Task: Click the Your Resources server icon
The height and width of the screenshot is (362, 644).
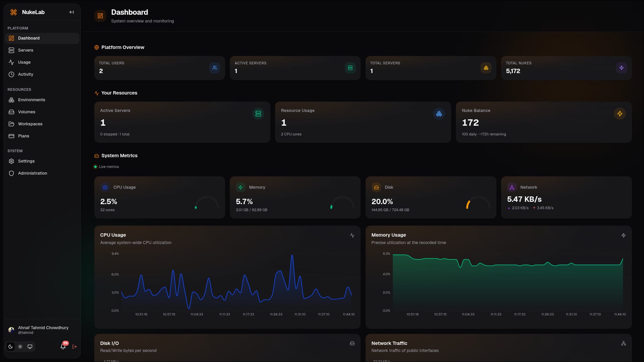Action: tap(258, 114)
